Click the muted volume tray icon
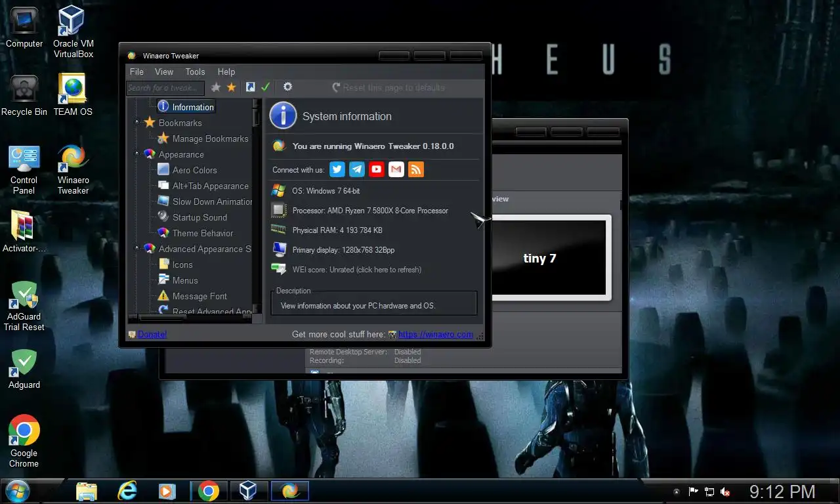The height and width of the screenshot is (504, 840). point(726,492)
